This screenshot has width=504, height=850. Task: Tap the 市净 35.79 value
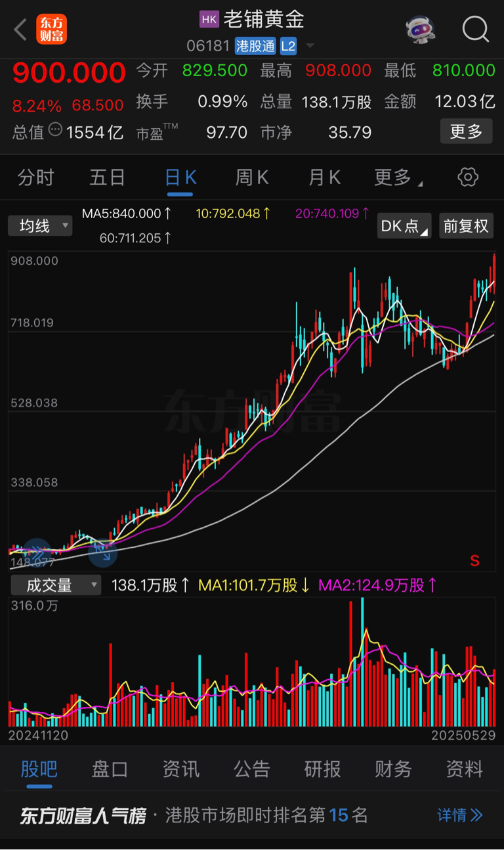[x=350, y=132]
